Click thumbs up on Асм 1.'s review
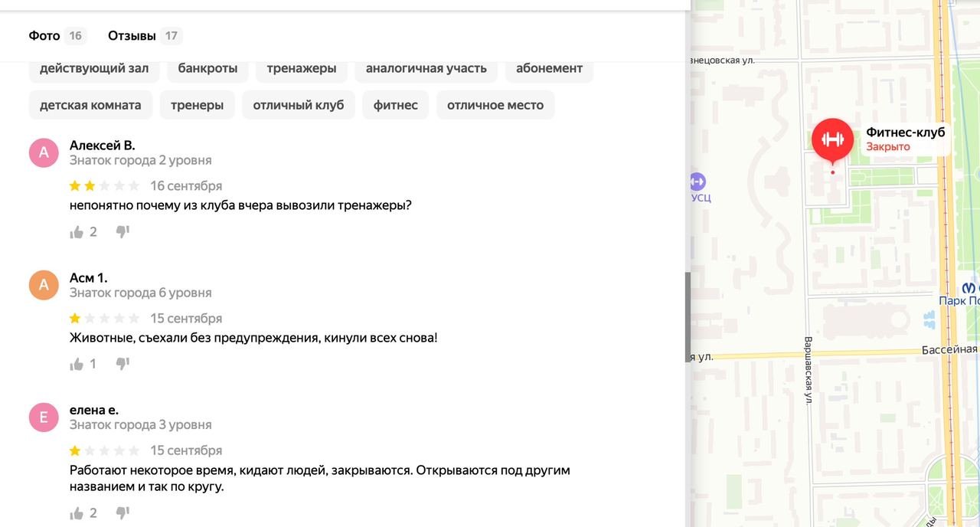The height and width of the screenshot is (527, 980). (77, 365)
